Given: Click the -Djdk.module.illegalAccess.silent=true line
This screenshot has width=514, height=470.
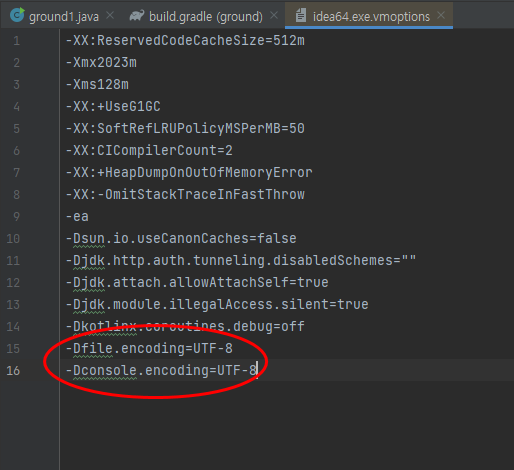Looking at the screenshot, I should click(217, 305).
